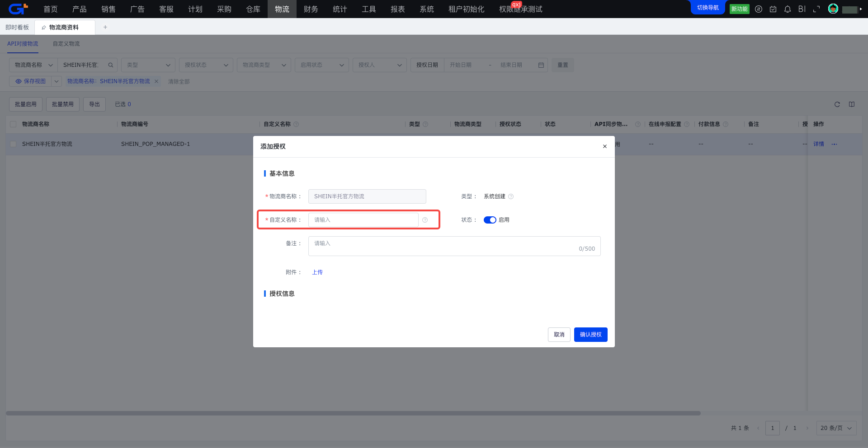Click the 重置 button
This screenshot has width=868, height=448.
coord(563,65)
